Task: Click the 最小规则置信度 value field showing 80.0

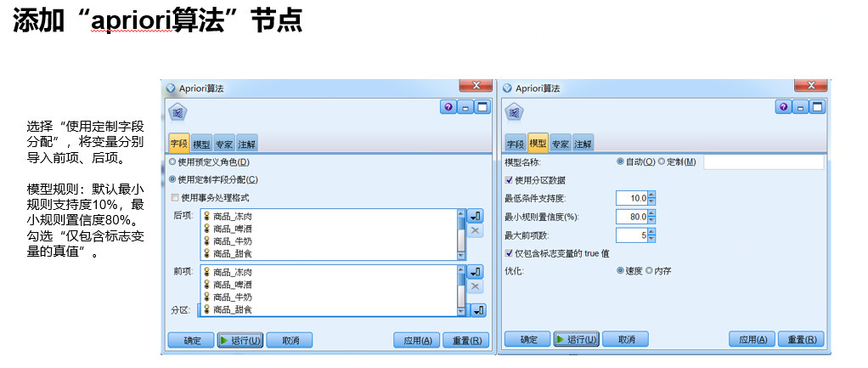Action: click(632, 216)
